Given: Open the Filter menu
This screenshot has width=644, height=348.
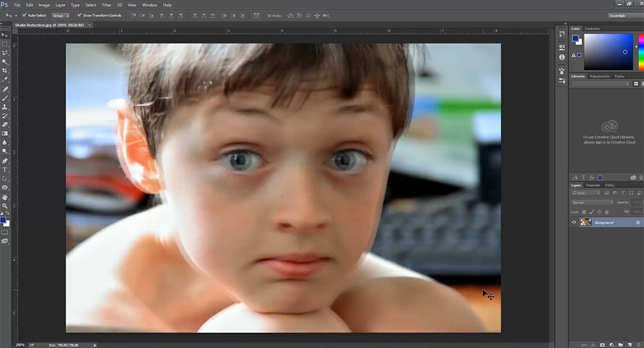Looking at the screenshot, I should tap(107, 5).
